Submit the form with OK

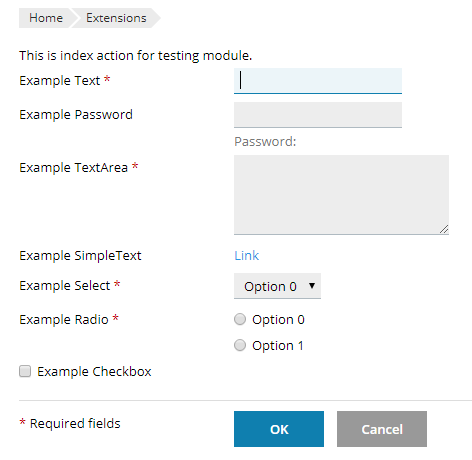click(279, 429)
